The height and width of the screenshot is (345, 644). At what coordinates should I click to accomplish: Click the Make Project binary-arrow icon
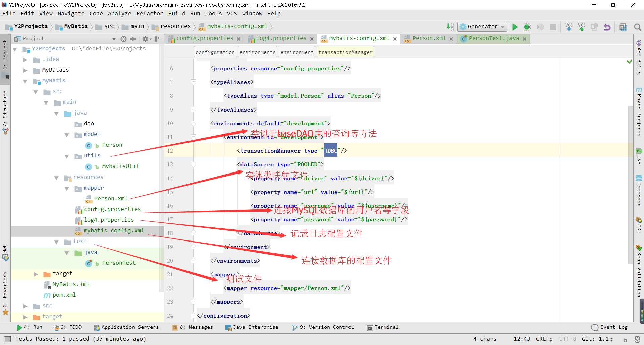(x=450, y=27)
